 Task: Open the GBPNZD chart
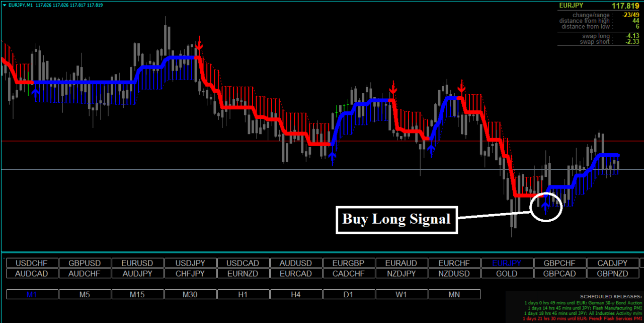[613, 274]
